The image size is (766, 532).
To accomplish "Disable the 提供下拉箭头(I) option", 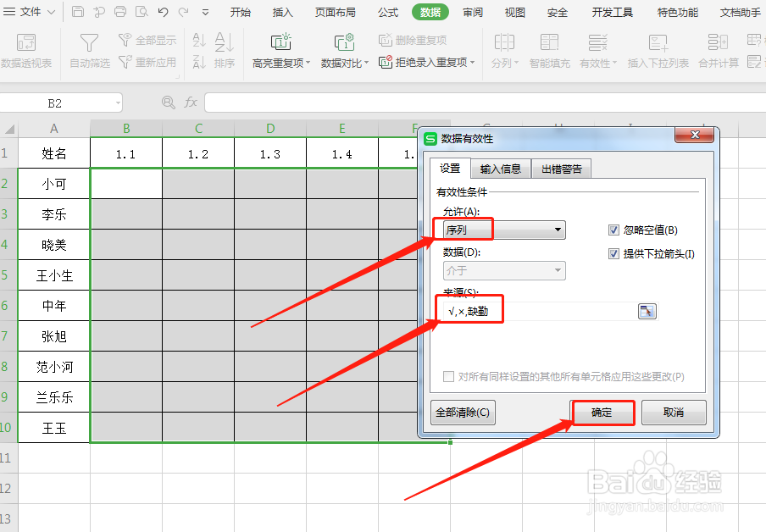I will [613, 254].
